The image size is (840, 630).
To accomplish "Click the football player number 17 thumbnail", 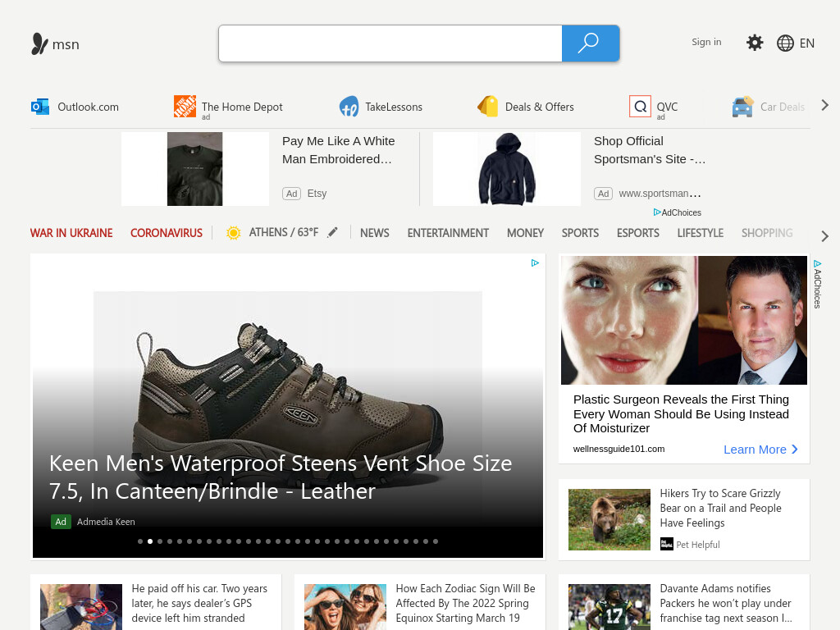I will point(609,607).
